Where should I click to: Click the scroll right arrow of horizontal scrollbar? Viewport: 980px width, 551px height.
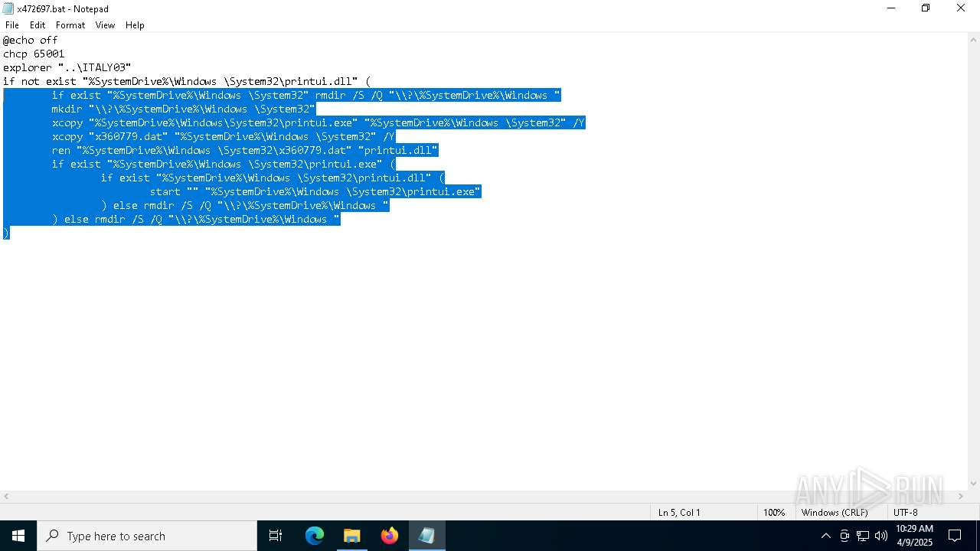click(960, 497)
